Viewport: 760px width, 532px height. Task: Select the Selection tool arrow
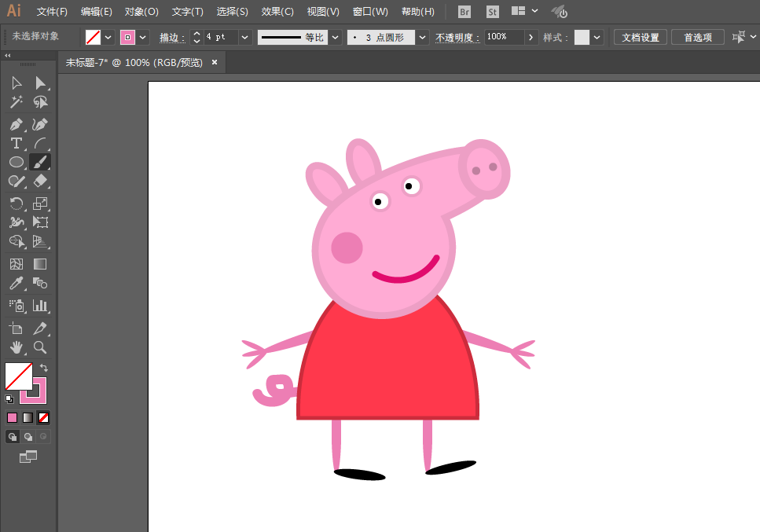click(17, 83)
